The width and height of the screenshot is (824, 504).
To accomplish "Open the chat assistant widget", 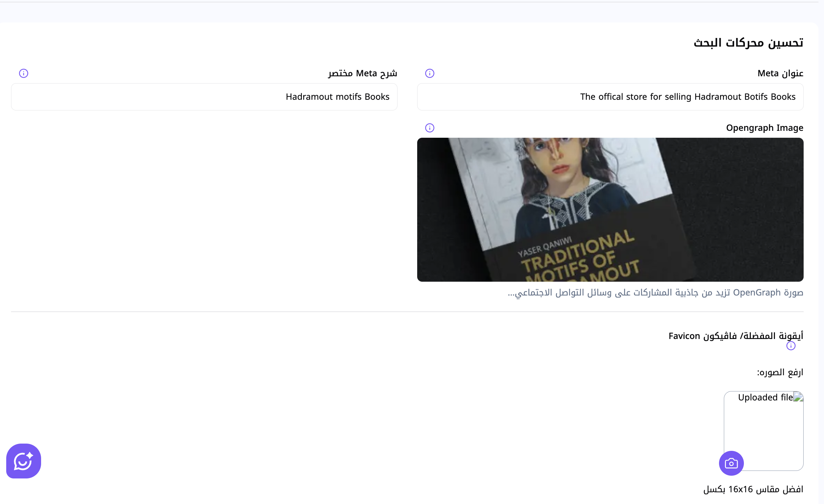I will click(23, 461).
